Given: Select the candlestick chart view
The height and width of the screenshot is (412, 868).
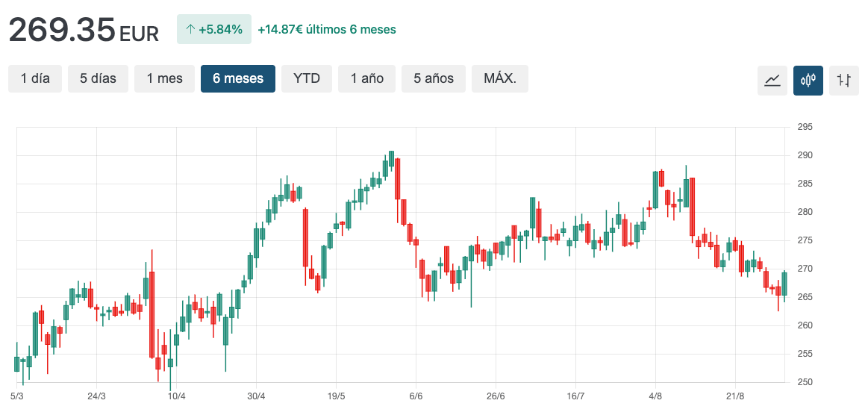Looking at the screenshot, I should 808,81.
